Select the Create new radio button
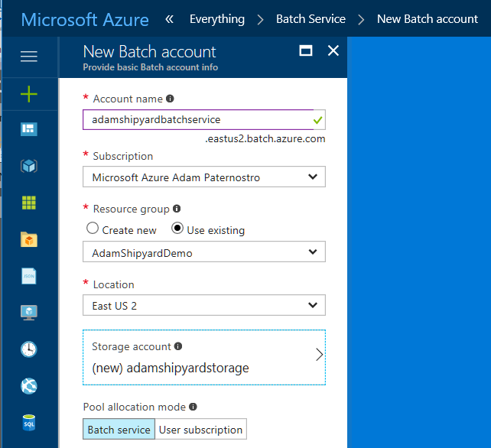This screenshot has width=491, height=448. 93,228
